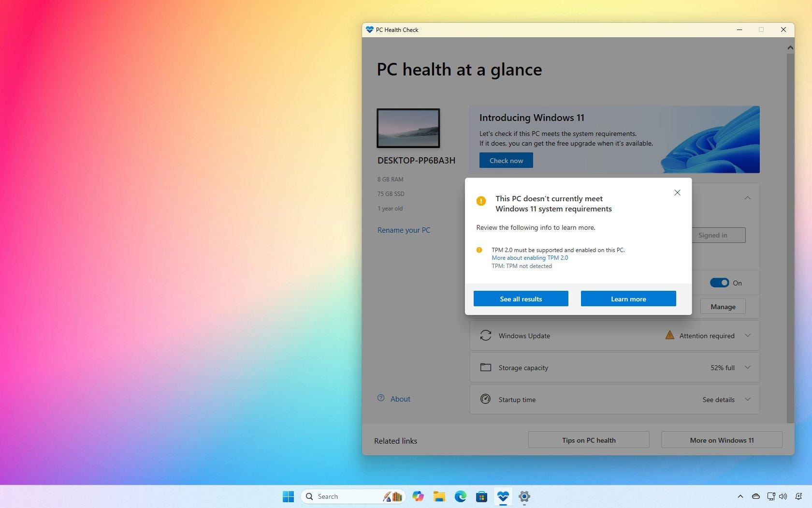The height and width of the screenshot is (508, 812).
Task: Click the Windows 11 bloom banner image
Action: tap(710, 139)
